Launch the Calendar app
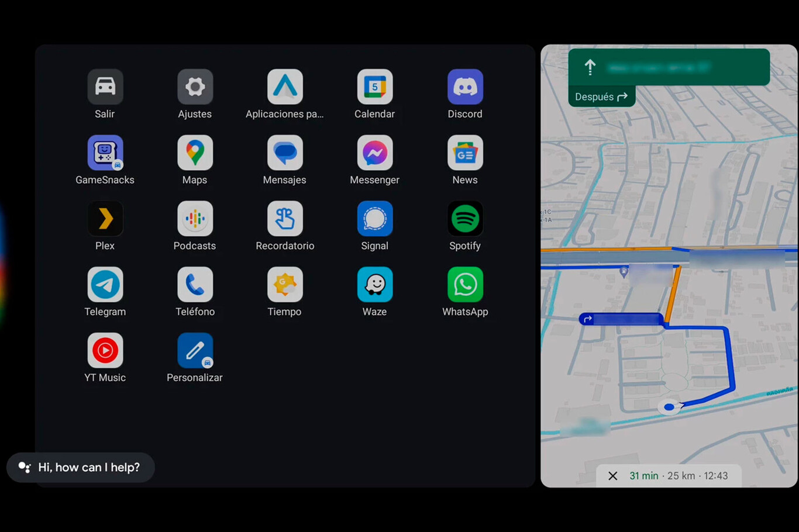This screenshot has height=532, width=799. pyautogui.click(x=375, y=87)
